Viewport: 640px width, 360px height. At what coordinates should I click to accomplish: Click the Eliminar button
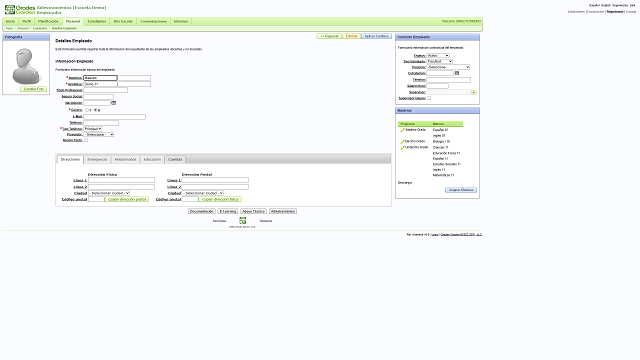(x=351, y=36)
